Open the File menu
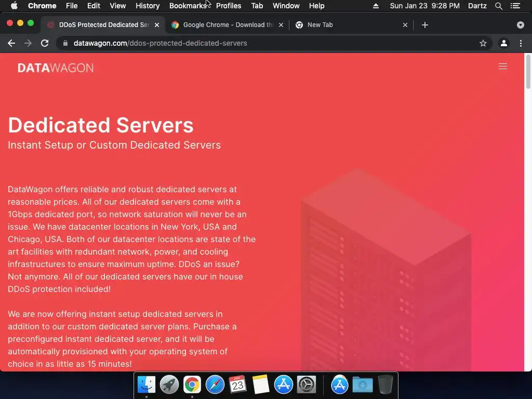This screenshot has width=532, height=399. point(72,6)
